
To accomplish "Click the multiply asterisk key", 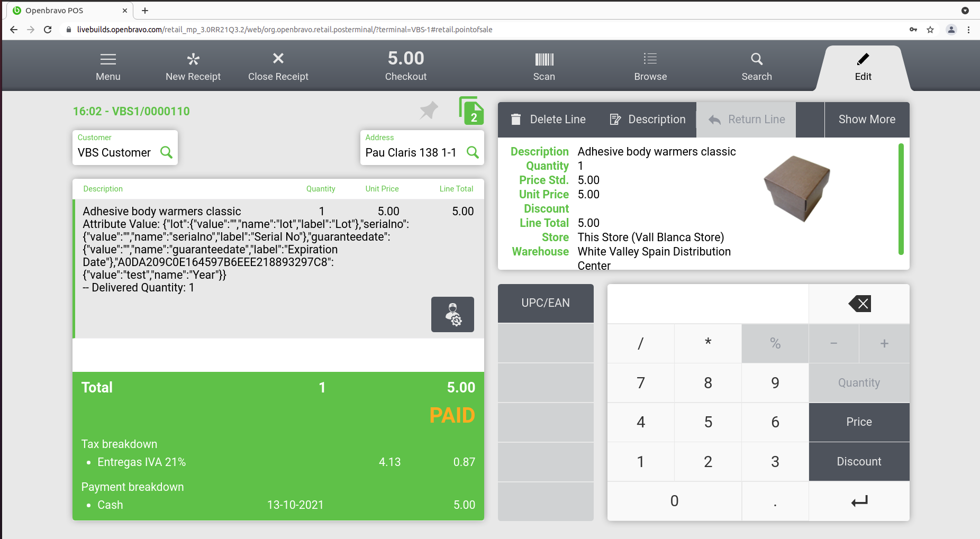I will pyautogui.click(x=708, y=343).
